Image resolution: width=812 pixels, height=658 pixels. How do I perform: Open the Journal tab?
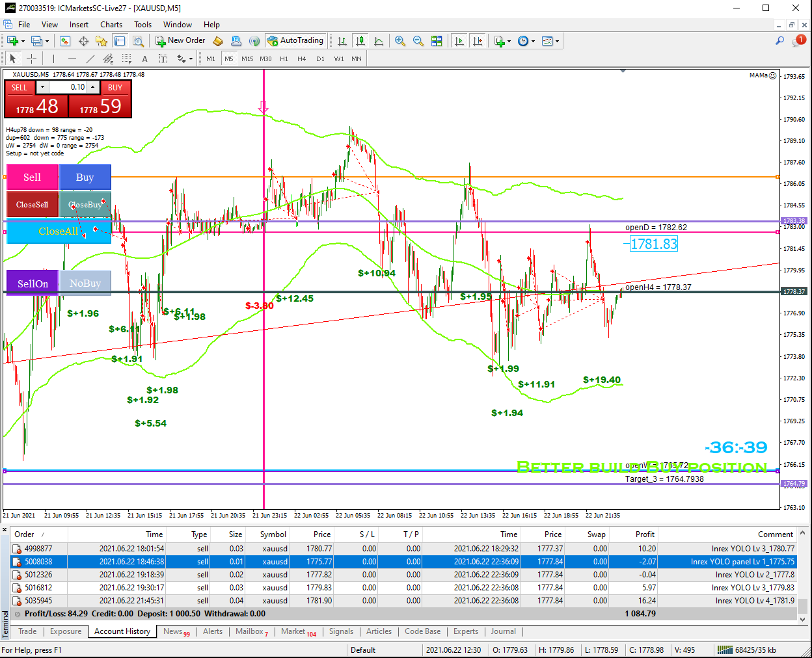tap(504, 631)
